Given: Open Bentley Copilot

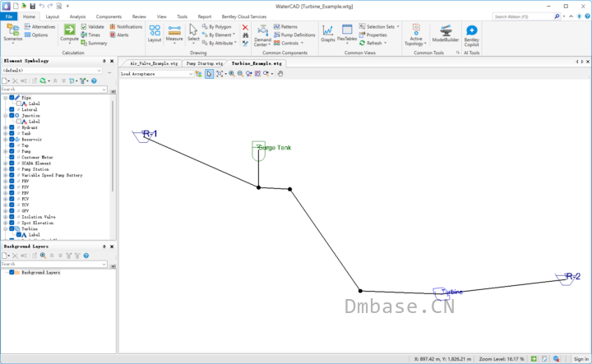Looking at the screenshot, I should [472, 35].
